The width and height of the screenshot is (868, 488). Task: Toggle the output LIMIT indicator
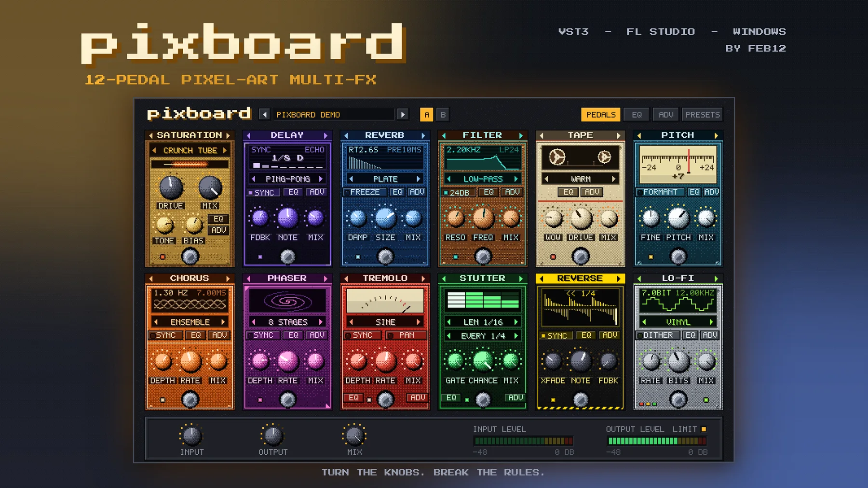(x=704, y=429)
